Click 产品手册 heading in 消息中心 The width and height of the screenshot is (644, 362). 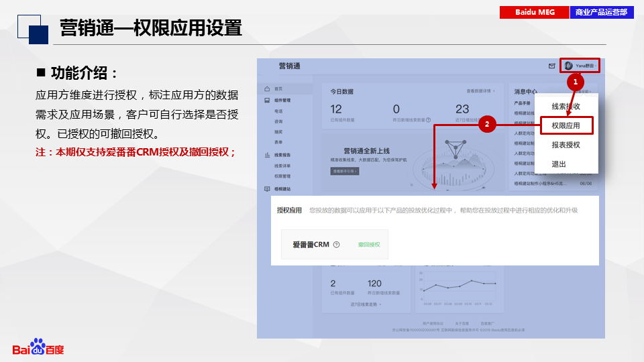click(x=523, y=103)
